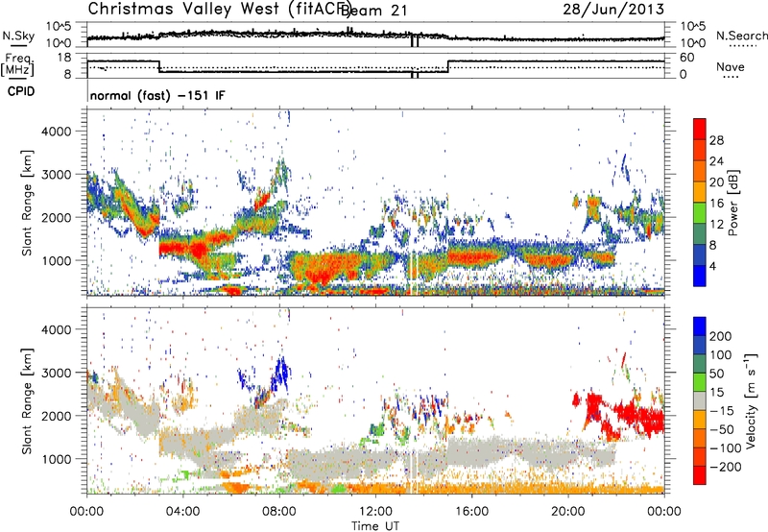Click the 1000 range tick of the velocity panel
The width and height of the screenshot is (768, 532).
[x=56, y=459]
